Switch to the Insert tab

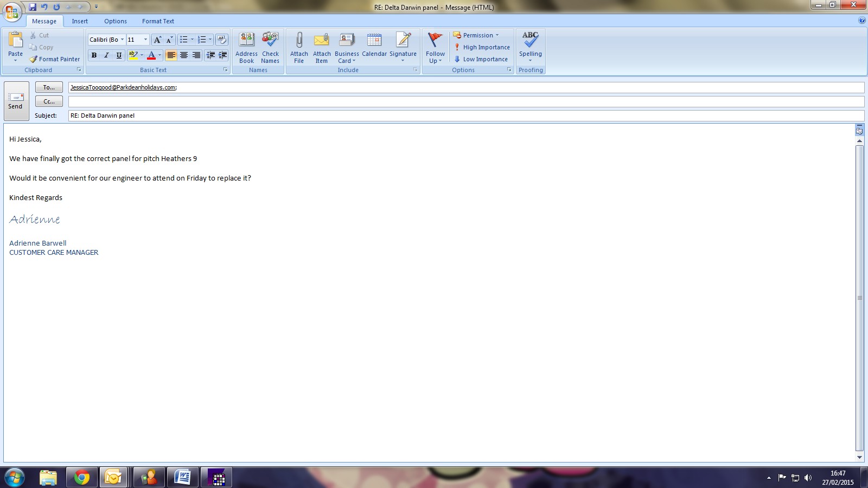pos(80,21)
